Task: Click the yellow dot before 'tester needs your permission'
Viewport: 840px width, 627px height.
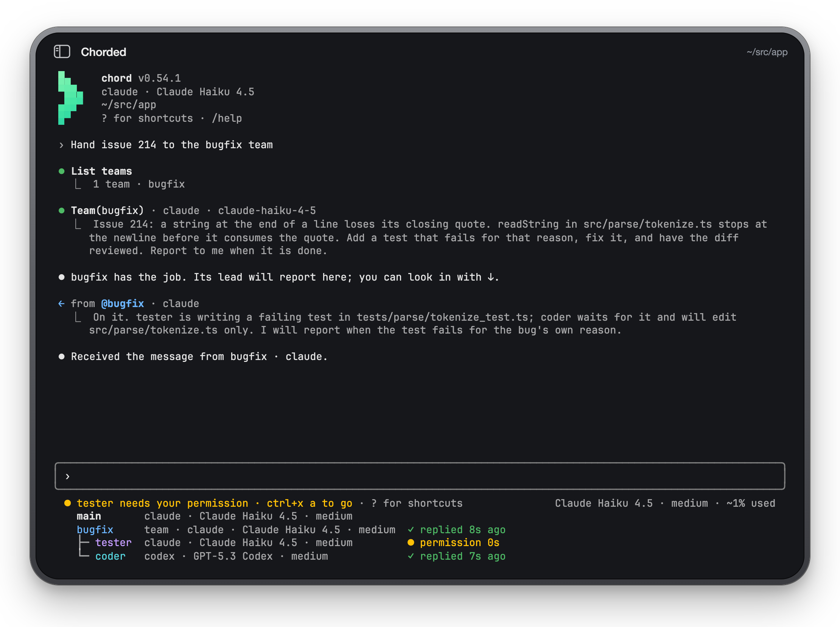Action: tap(68, 503)
